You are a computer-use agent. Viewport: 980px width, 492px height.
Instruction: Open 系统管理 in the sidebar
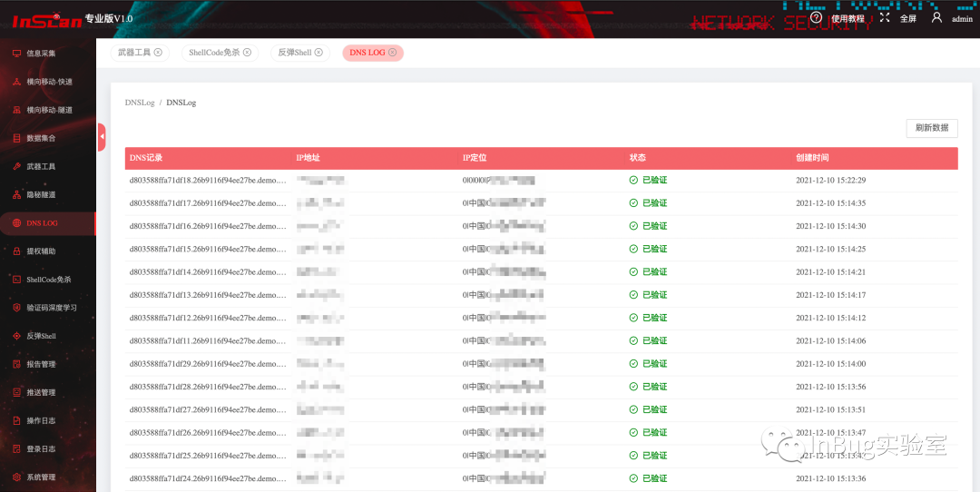pyautogui.click(x=41, y=477)
